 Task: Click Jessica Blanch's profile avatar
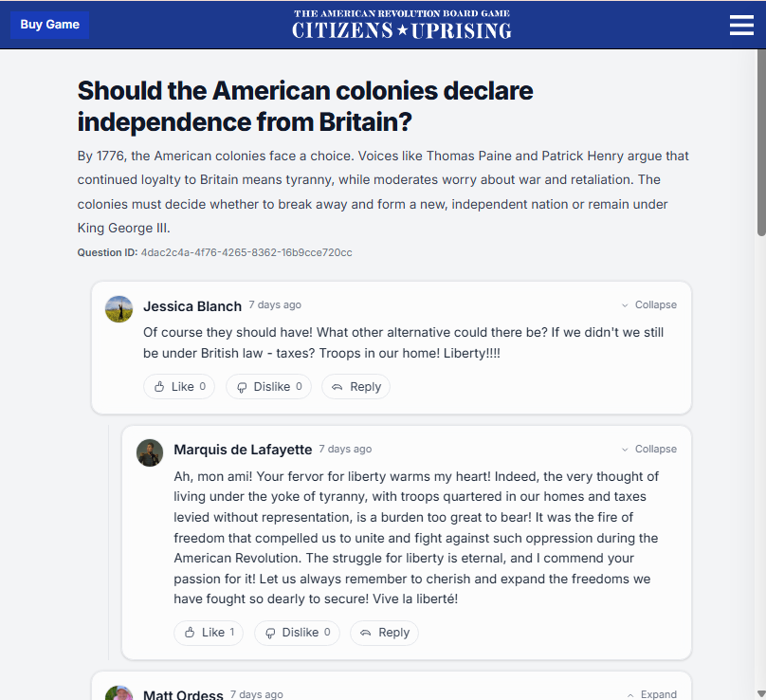pyautogui.click(x=119, y=308)
